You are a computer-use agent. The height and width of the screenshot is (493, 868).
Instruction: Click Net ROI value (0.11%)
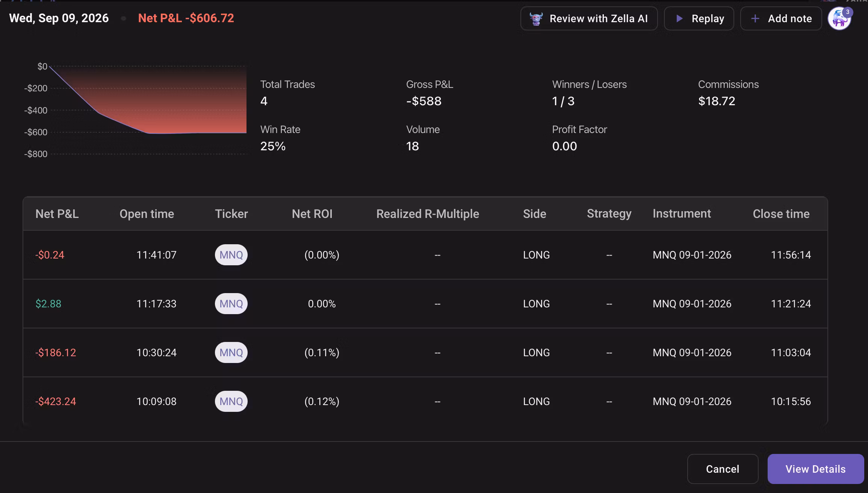pyautogui.click(x=322, y=352)
